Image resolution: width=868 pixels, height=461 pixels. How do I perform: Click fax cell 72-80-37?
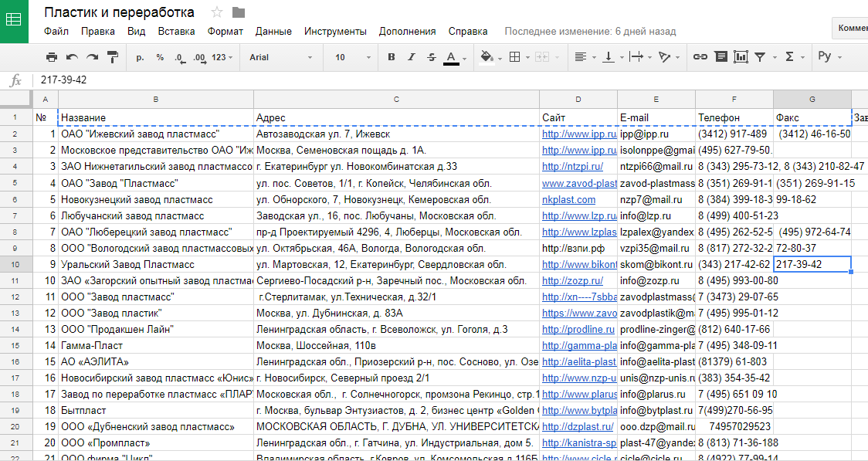tap(812, 248)
